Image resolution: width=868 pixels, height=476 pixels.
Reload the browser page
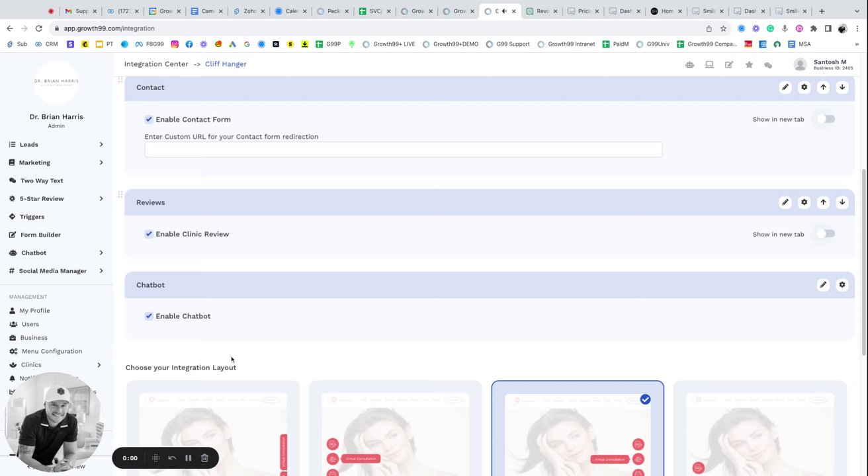coord(38,28)
